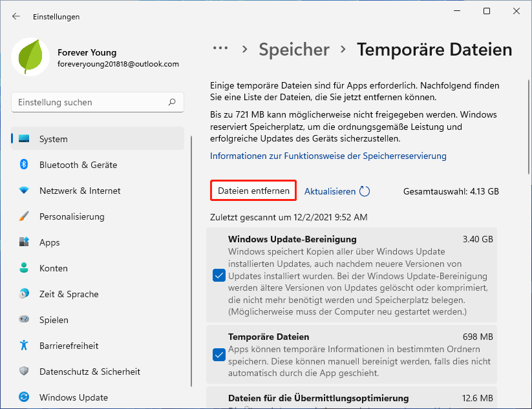Click the 3.40 GB size value

coord(478,239)
